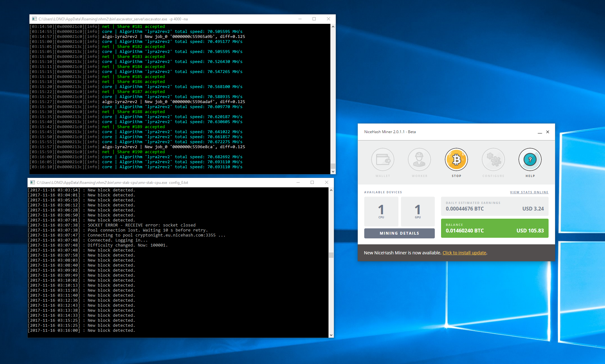Click xmr-stak console scrollbar down arrow
This screenshot has width=605, height=364.
tap(331, 335)
